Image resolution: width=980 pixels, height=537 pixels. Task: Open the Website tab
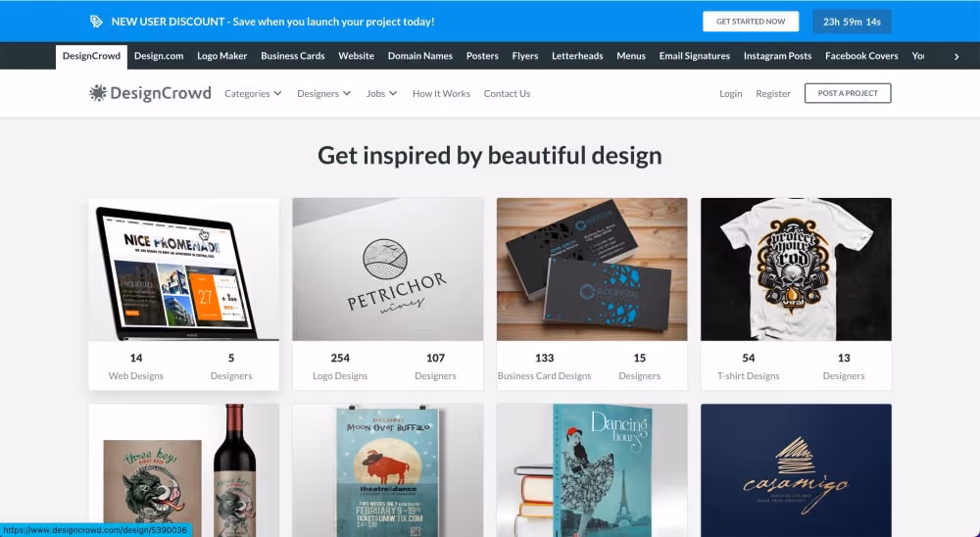coord(357,56)
